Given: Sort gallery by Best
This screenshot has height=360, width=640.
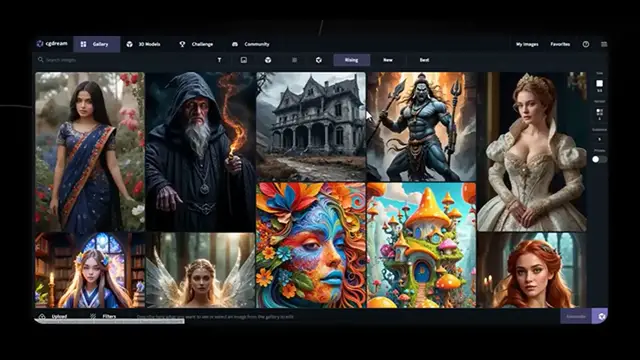Looking at the screenshot, I should (424, 60).
